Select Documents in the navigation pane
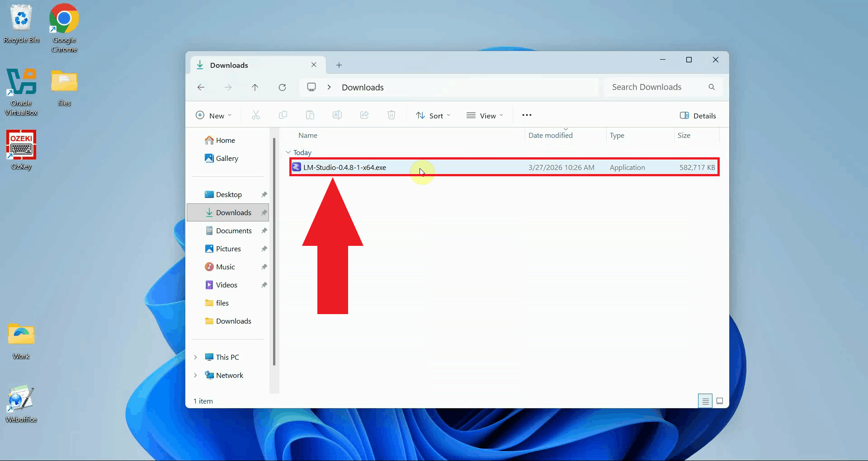 point(233,230)
